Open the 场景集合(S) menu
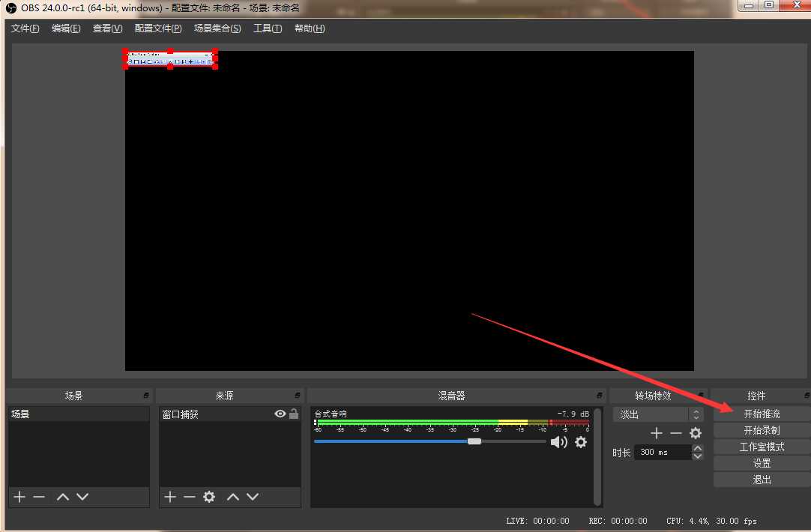 click(217, 28)
